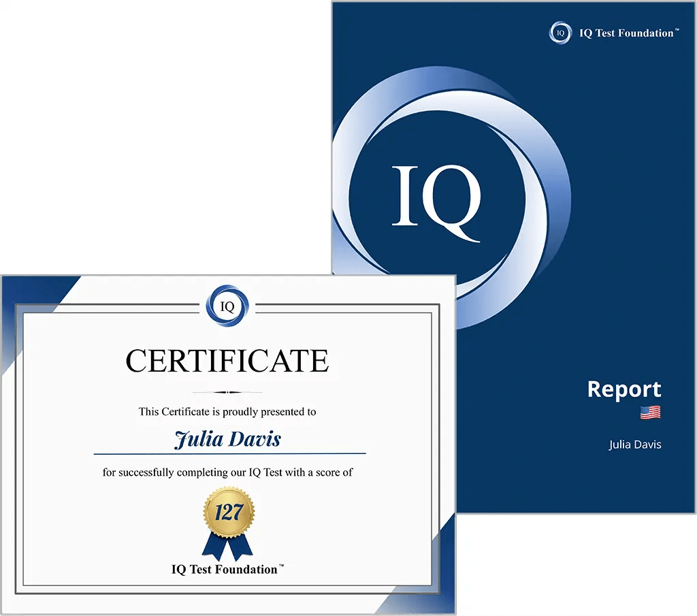Click the large IQ swirl emblem on report cover
The width and height of the screenshot is (697, 616).
(x=451, y=198)
